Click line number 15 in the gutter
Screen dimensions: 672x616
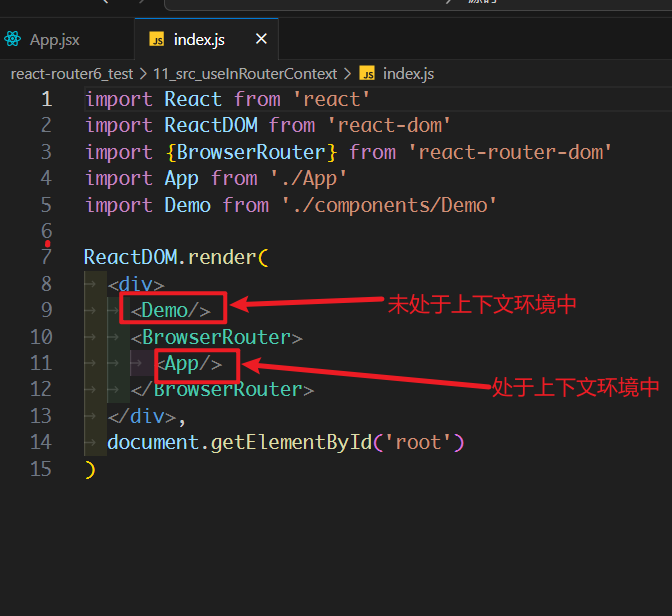41,468
